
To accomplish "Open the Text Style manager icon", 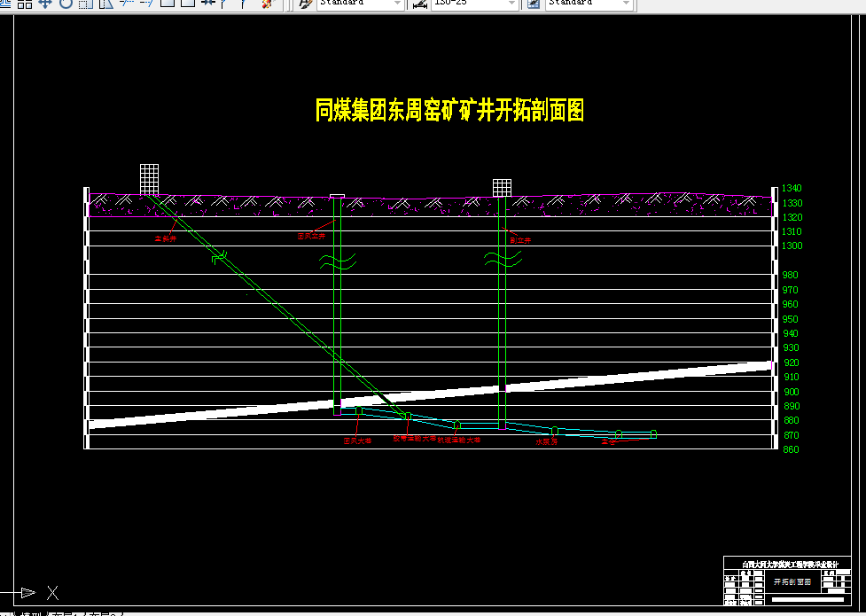I will [306, 4].
